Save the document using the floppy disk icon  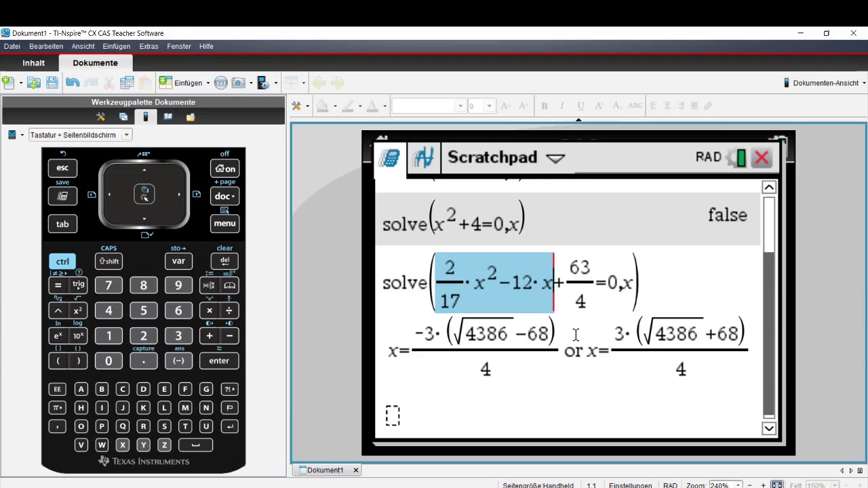(52, 83)
